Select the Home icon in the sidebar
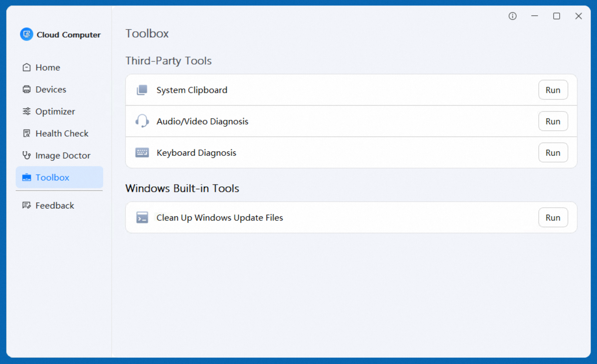 27,67
